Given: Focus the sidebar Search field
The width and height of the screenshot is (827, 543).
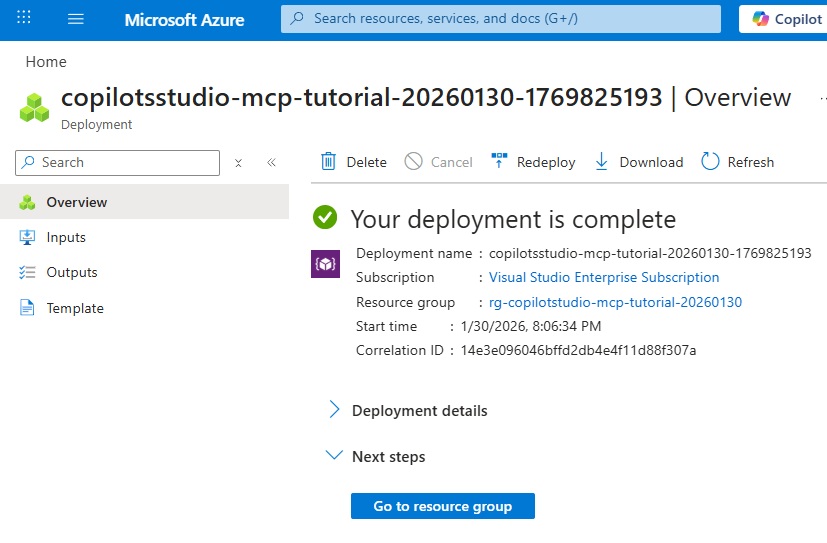Looking at the screenshot, I should coord(117,162).
